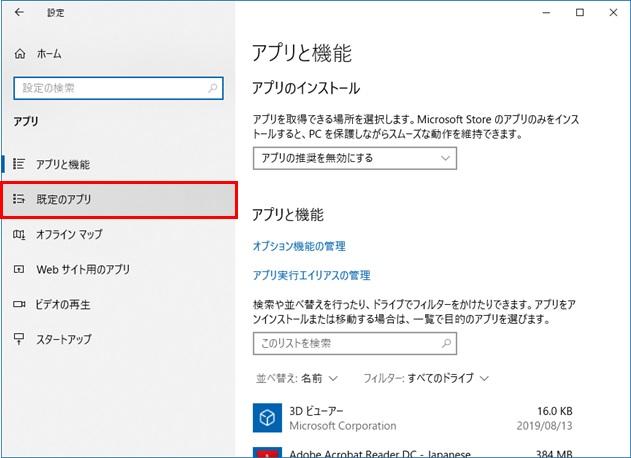Click the オフライン マップ map icon

[x=19, y=234]
